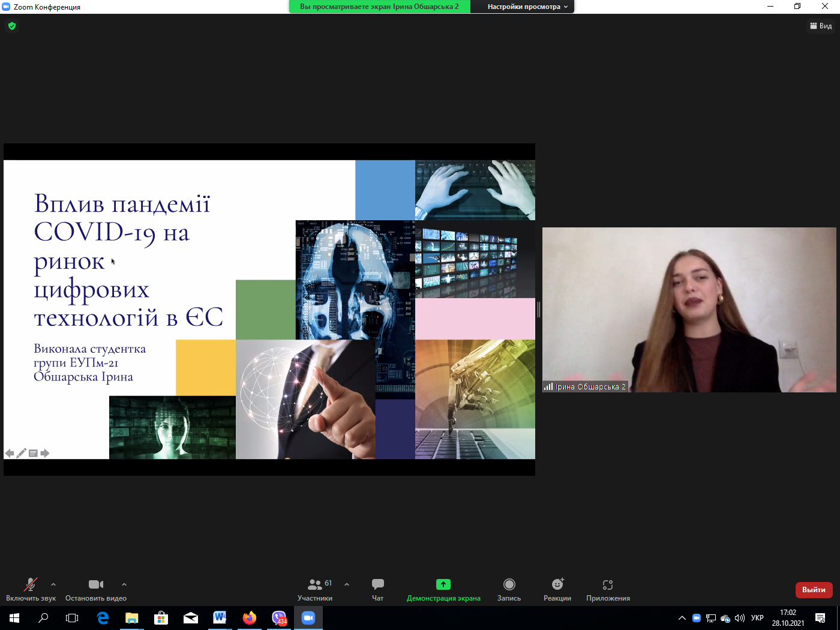This screenshot has height=630, width=840.
Task: Open slide list menu icon on slide
Action: 33,453
